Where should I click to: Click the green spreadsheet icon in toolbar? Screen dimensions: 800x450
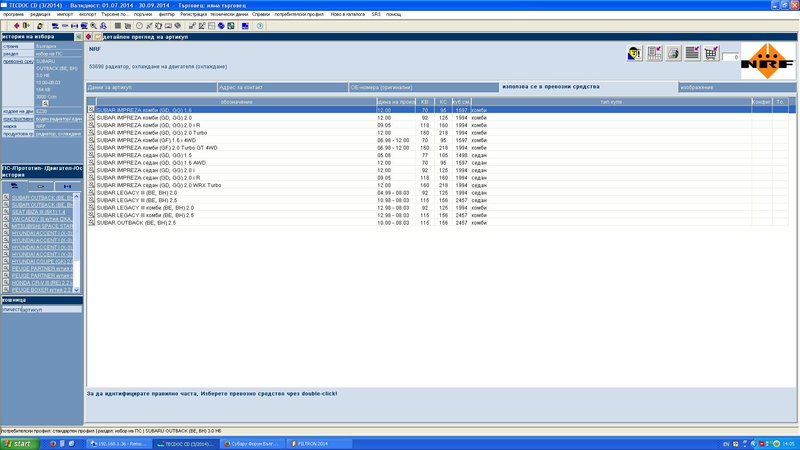pyautogui.click(x=231, y=26)
